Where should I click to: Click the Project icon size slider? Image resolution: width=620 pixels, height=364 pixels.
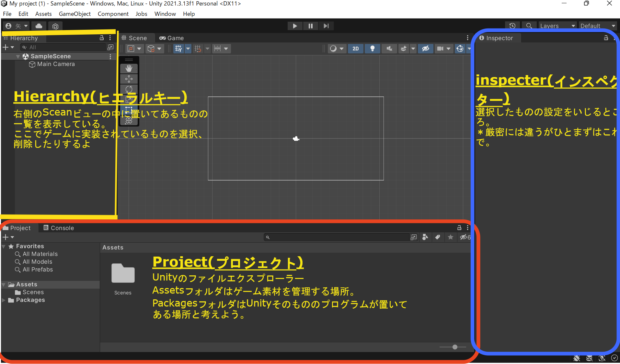(x=453, y=347)
